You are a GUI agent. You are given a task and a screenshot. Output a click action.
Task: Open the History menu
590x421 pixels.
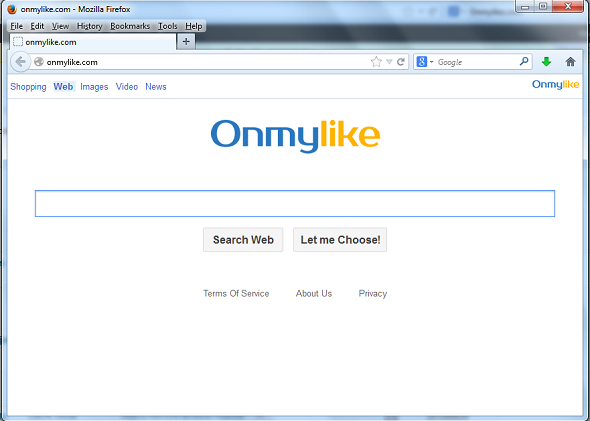pos(90,26)
